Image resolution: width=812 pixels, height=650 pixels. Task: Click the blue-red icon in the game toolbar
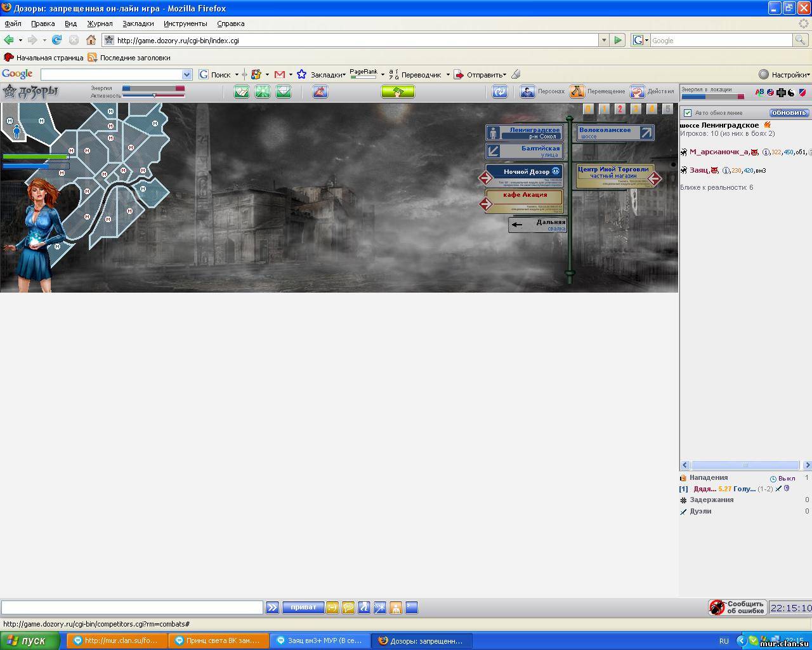click(x=320, y=92)
